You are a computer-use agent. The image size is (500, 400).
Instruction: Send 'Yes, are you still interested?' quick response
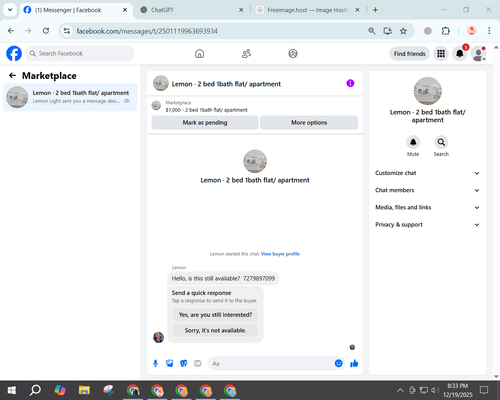pyautogui.click(x=215, y=315)
